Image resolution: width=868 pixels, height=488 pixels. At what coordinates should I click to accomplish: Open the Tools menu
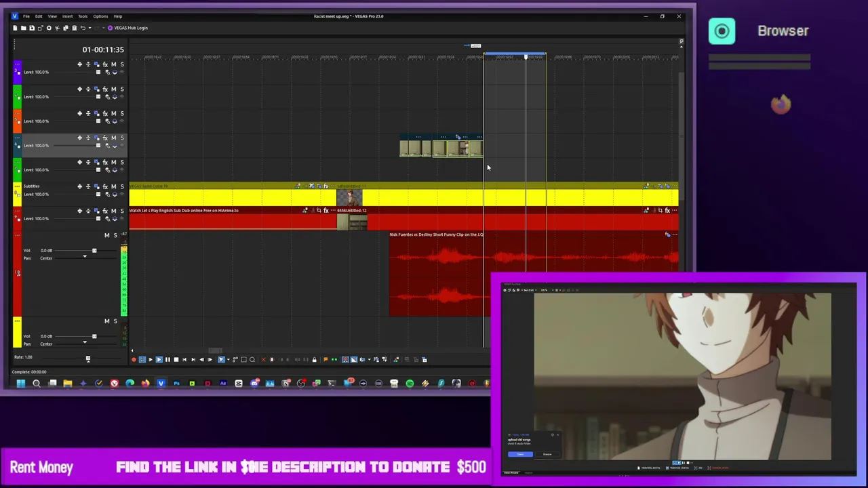83,16
